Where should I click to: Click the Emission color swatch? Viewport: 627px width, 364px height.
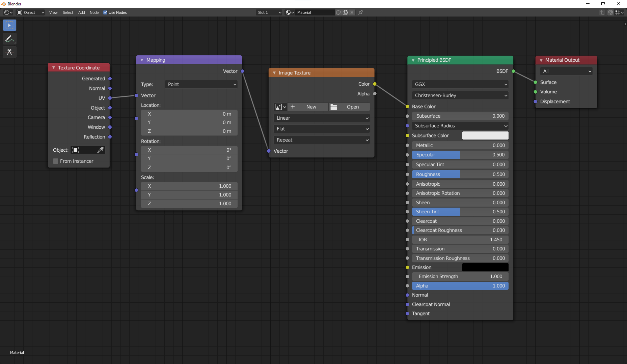point(485,267)
